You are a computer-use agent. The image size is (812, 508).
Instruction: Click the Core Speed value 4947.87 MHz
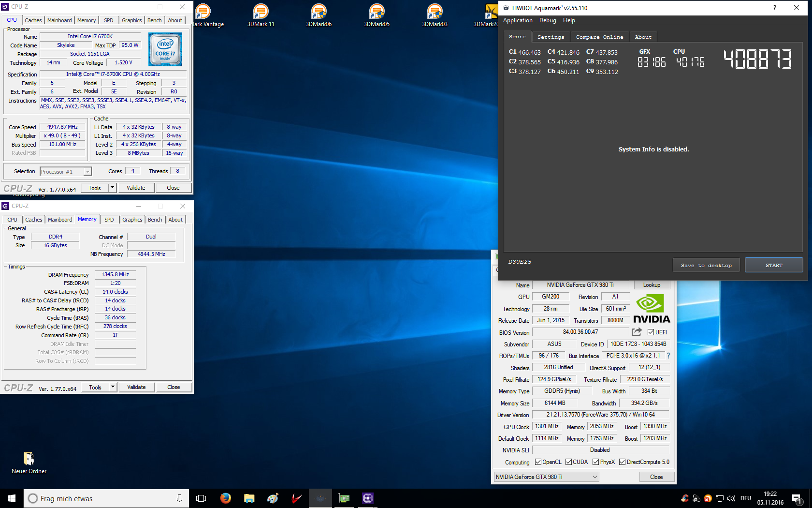click(x=63, y=127)
